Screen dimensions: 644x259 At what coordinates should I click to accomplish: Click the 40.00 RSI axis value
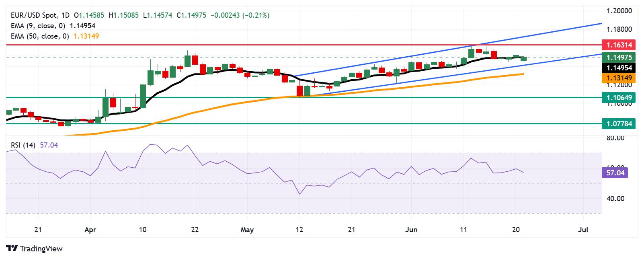pyautogui.click(x=615, y=199)
